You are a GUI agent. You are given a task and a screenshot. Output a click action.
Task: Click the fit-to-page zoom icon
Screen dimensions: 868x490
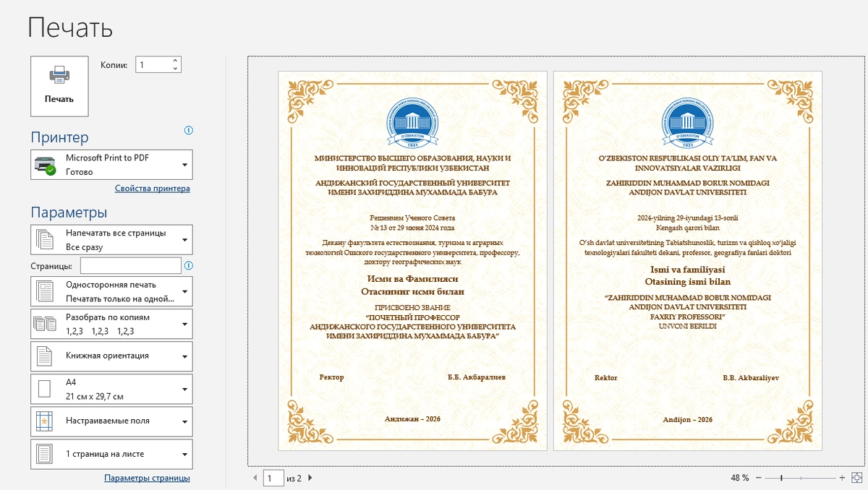856,478
